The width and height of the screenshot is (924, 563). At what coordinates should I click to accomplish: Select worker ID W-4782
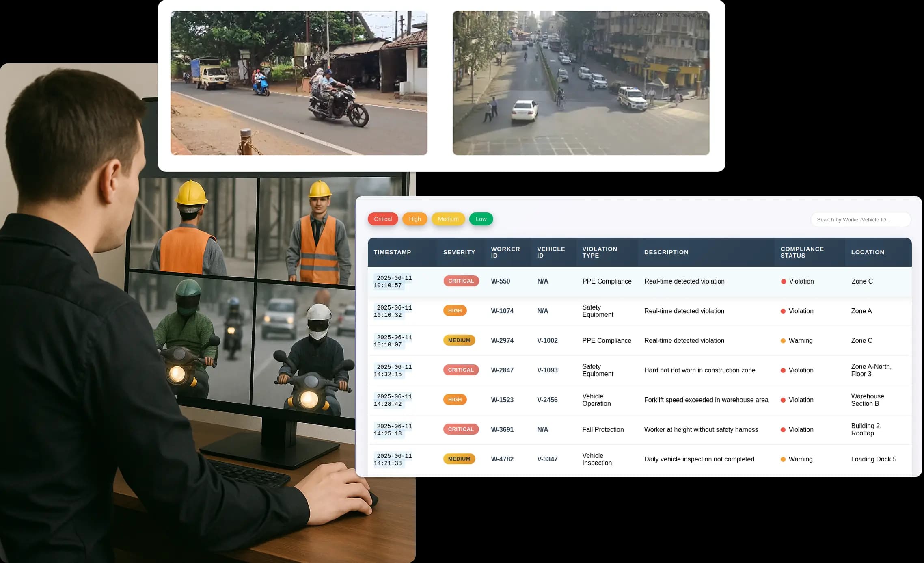pos(502,459)
